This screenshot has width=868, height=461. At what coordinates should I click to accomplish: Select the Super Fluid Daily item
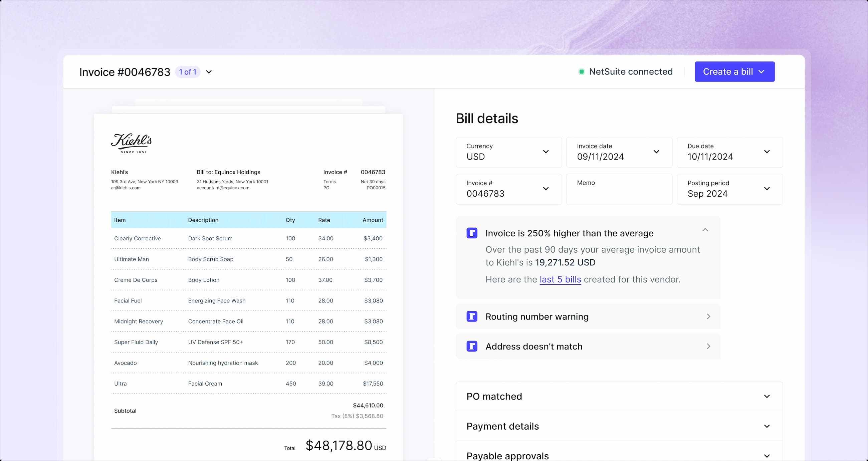click(136, 342)
